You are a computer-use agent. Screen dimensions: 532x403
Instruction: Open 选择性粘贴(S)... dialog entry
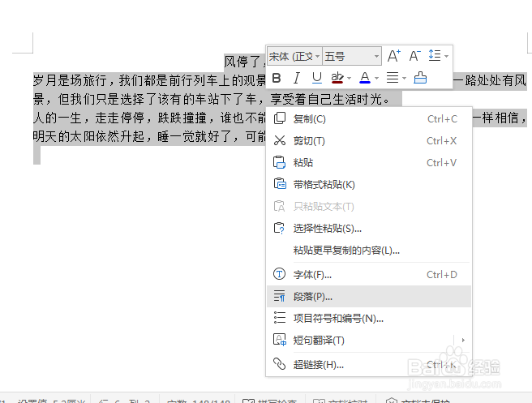tap(369, 229)
